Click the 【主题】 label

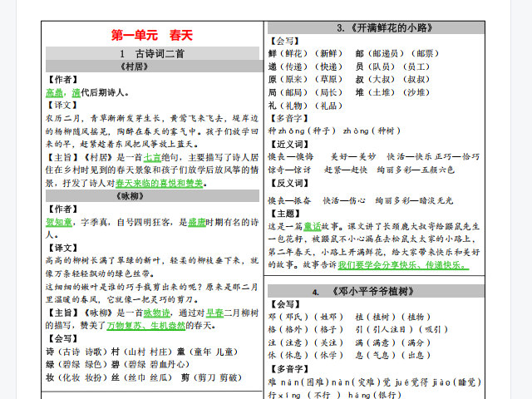click(284, 214)
